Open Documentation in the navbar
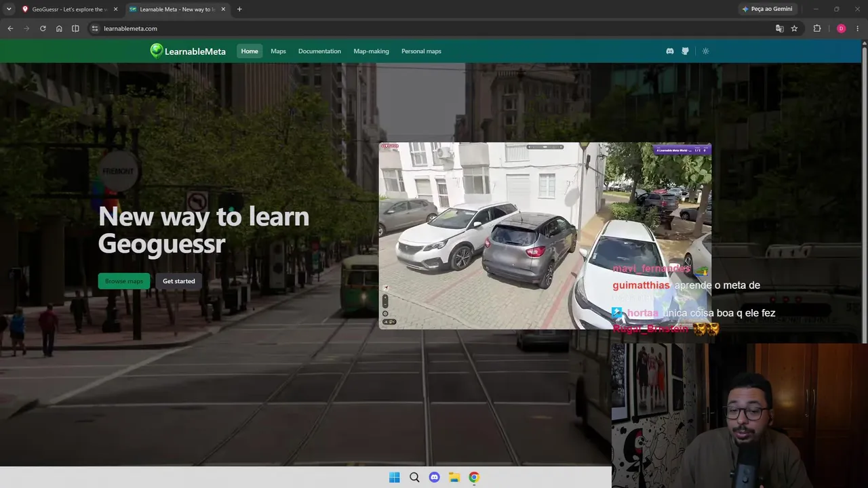 point(319,51)
